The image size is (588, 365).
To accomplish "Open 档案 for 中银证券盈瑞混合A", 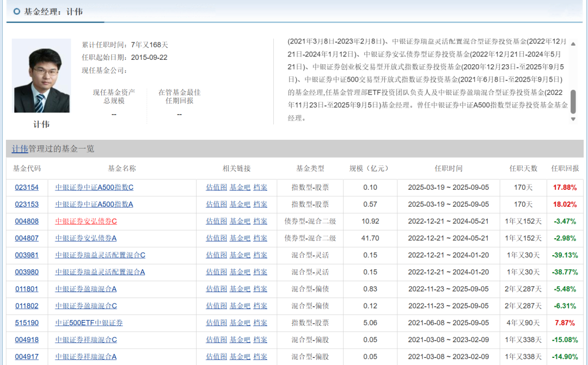I will (260, 289).
